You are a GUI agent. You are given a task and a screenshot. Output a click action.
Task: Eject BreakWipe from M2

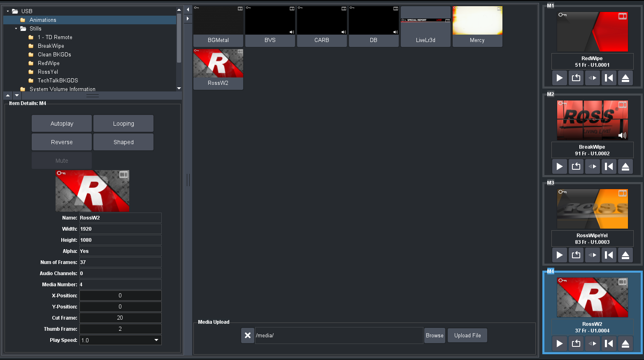point(625,166)
